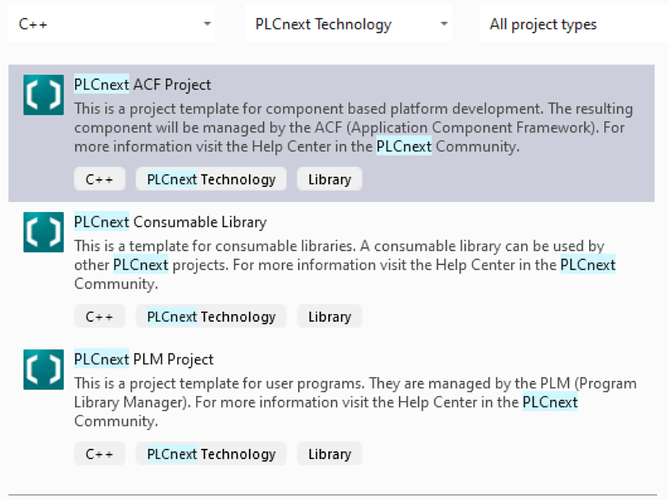Click PLCnext Technology tag under PLM Project
This screenshot has width=668, height=500.
211,454
